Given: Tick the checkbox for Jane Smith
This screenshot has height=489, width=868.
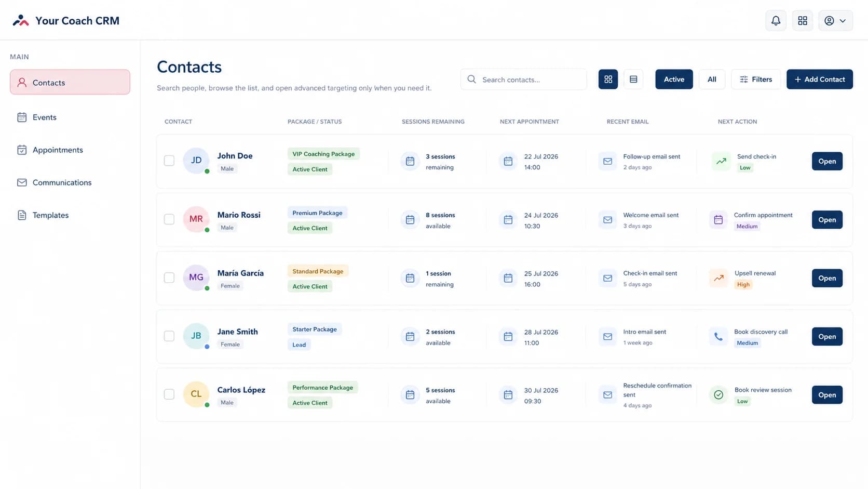Looking at the screenshot, I should tap(169, 336).
